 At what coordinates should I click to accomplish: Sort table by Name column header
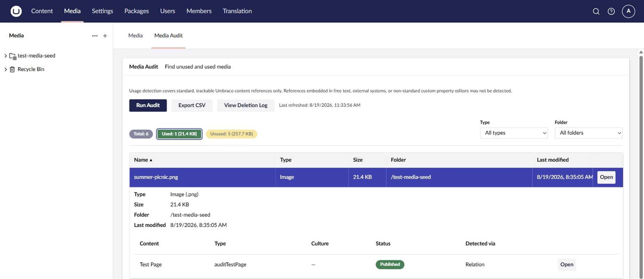[x=141, y=160]
